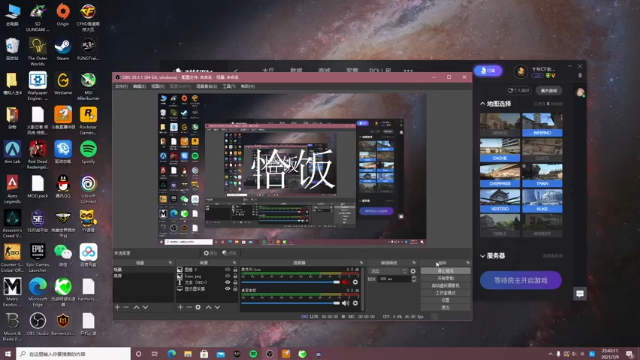
Task: Click the 离开房间 leave room button
Action: point(549,91)
